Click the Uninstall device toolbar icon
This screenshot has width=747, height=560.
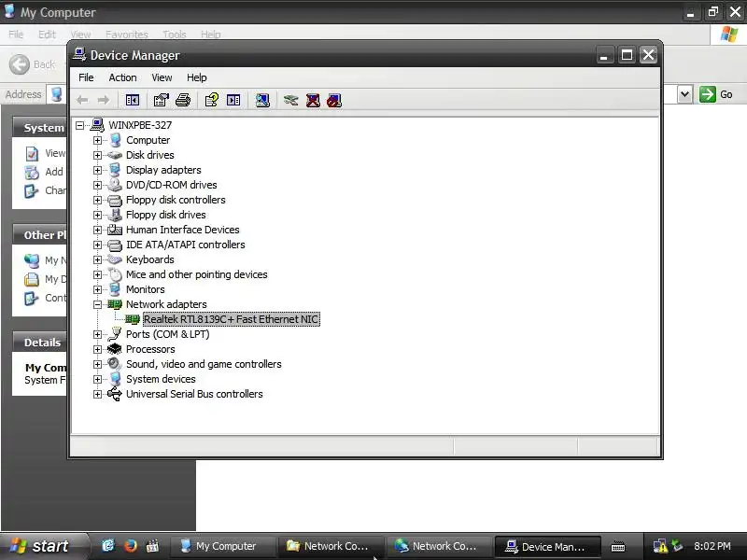[x=313, y=100]
